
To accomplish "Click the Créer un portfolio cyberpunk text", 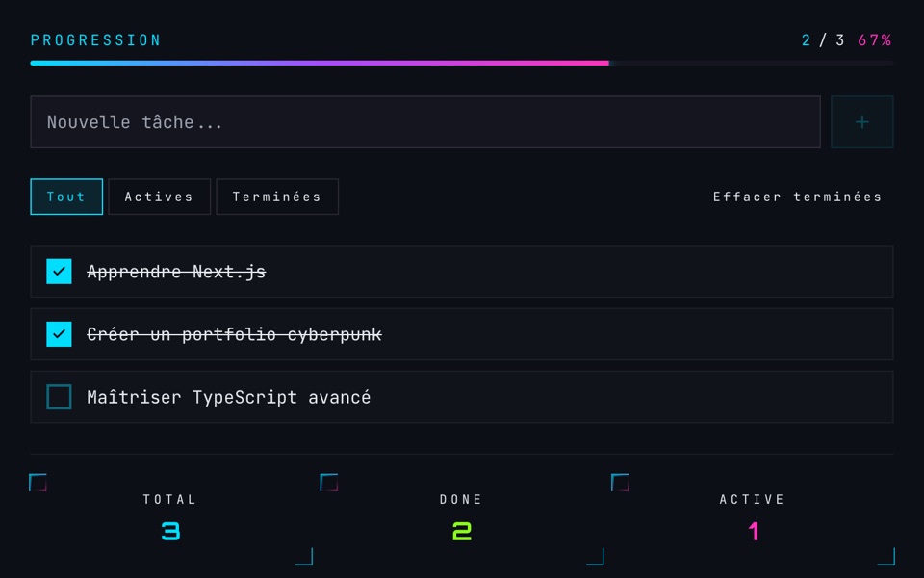I will [x=235, y=334].
